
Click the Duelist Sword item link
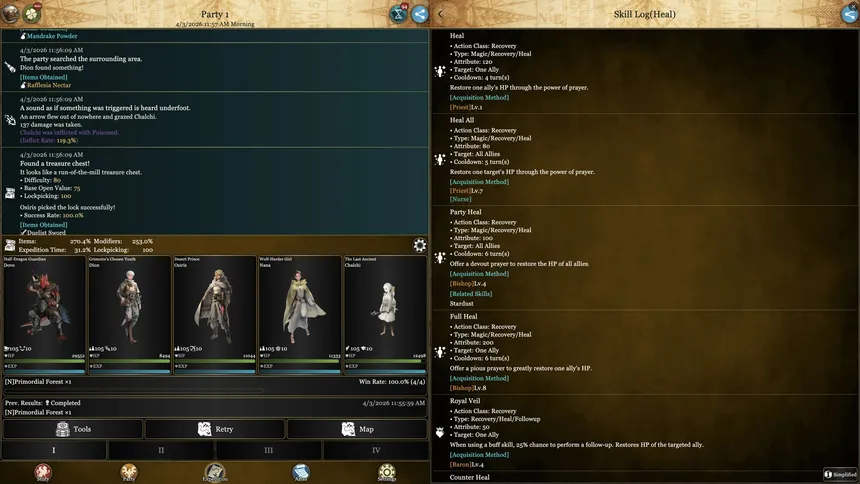click(x=47, y=232)
